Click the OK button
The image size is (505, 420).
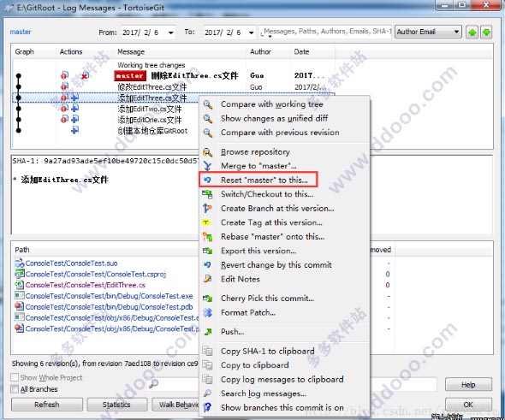point(468,405)
